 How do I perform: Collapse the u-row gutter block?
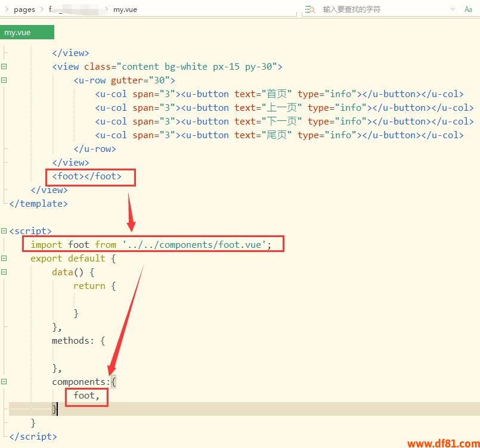tap(4, 80)
